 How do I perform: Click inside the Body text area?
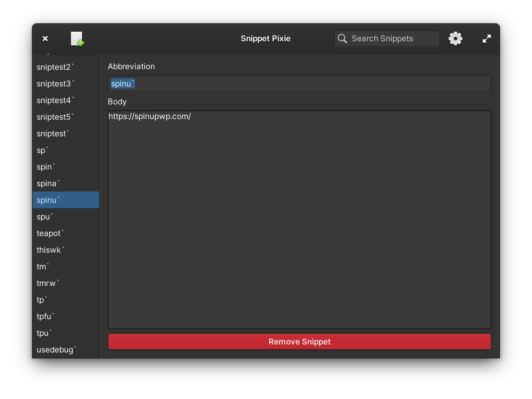tap(299, 219)
